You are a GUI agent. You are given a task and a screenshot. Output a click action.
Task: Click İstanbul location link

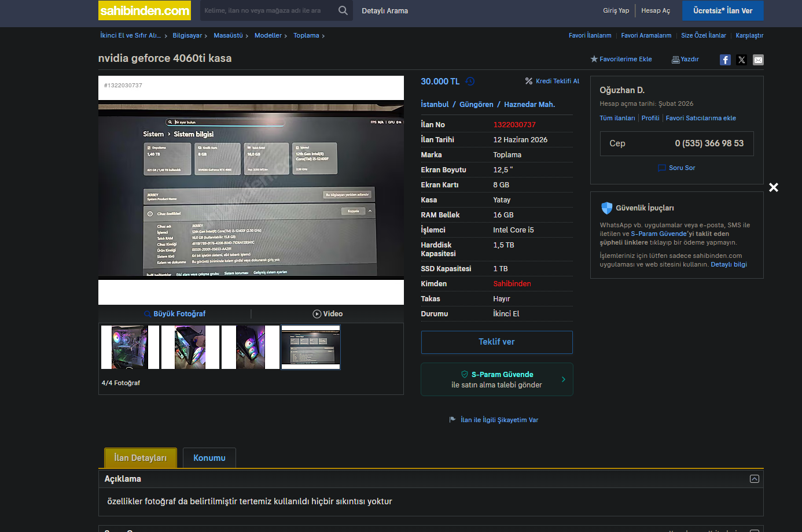coord(435,105)
